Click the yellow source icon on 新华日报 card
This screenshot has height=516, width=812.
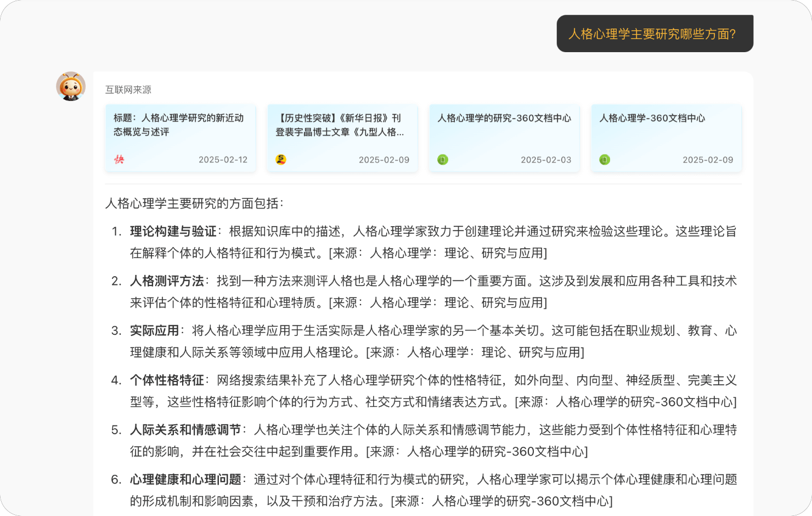(281, 160)
